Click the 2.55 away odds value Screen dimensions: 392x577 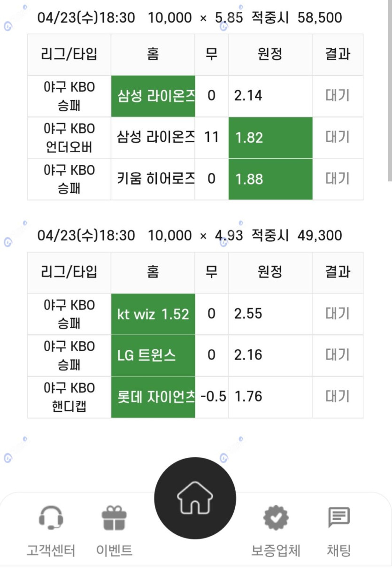point(248,314)
